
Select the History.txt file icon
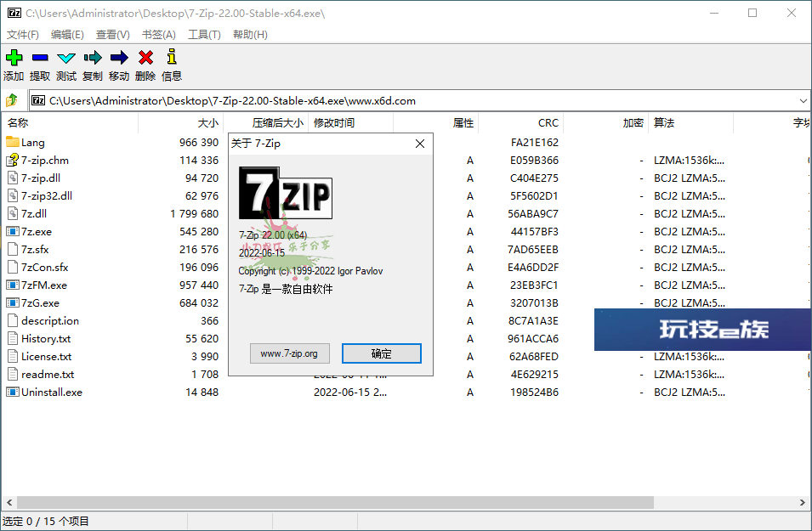click(x=13, y=338)
